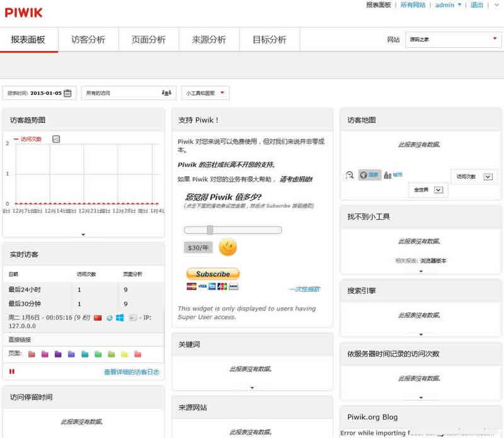Open the calendar date picker icon
504x438 pixels.
67,92
